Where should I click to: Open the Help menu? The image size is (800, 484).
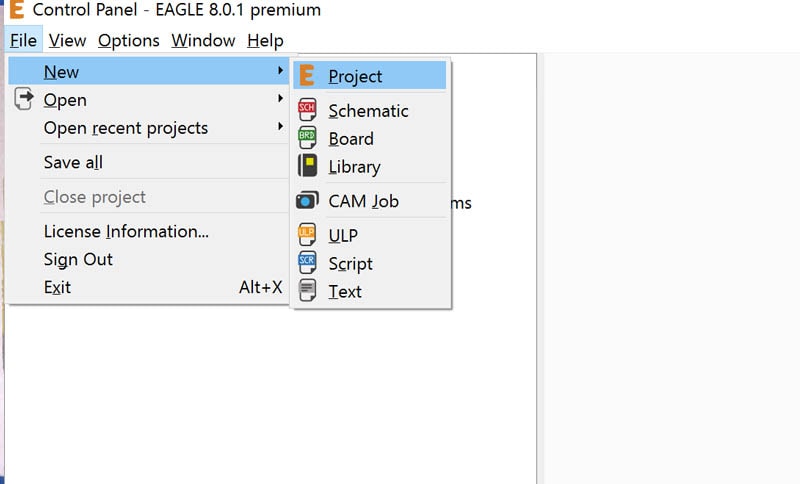pyautogui.click(x=265, y=40)
